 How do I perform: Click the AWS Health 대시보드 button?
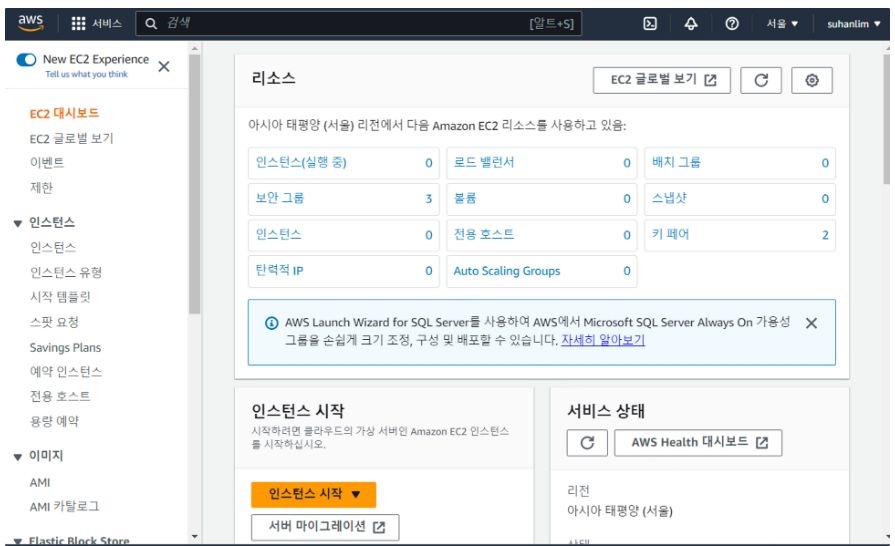(x=698, y=443)
